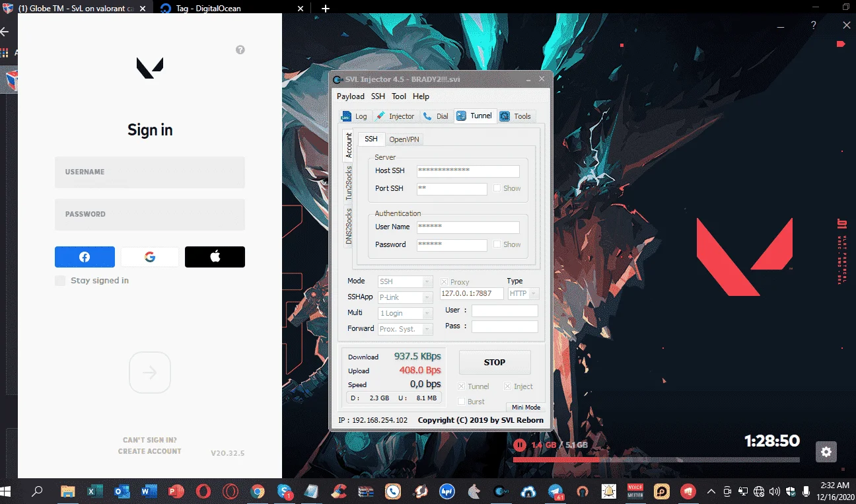Viewport: 856px width, 504px height.
Task: Open the Type dropdown showing HTTP
Action: pos(523,293)
